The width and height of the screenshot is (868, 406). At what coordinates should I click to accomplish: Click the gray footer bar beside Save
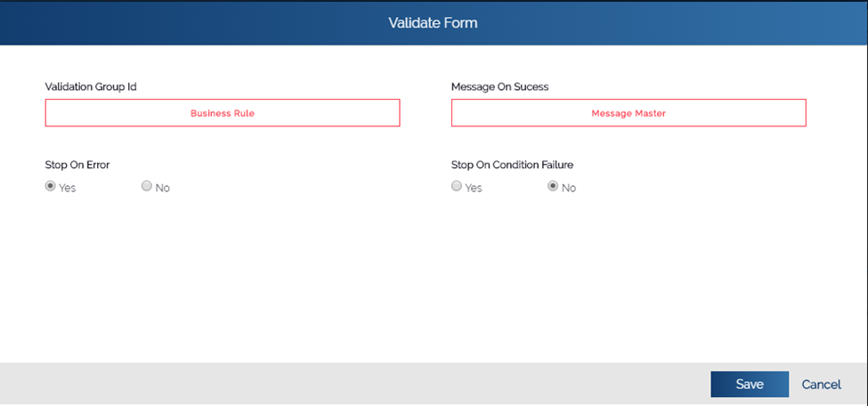(x=354, y=384)
